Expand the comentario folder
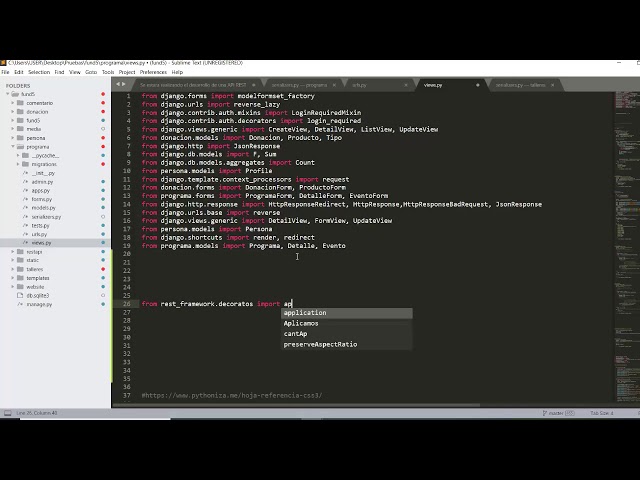The image size is (640, 480). pyautogui.click(x=13, y=103)
